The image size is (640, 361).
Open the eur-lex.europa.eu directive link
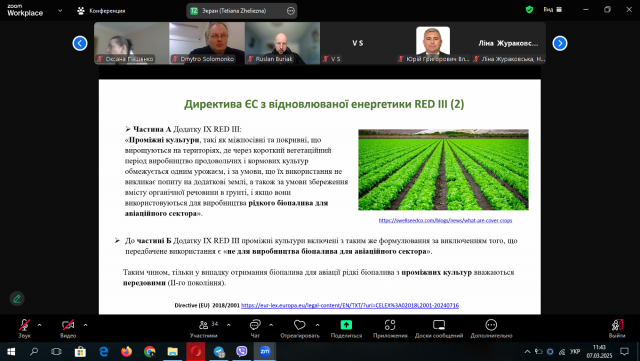350,305
